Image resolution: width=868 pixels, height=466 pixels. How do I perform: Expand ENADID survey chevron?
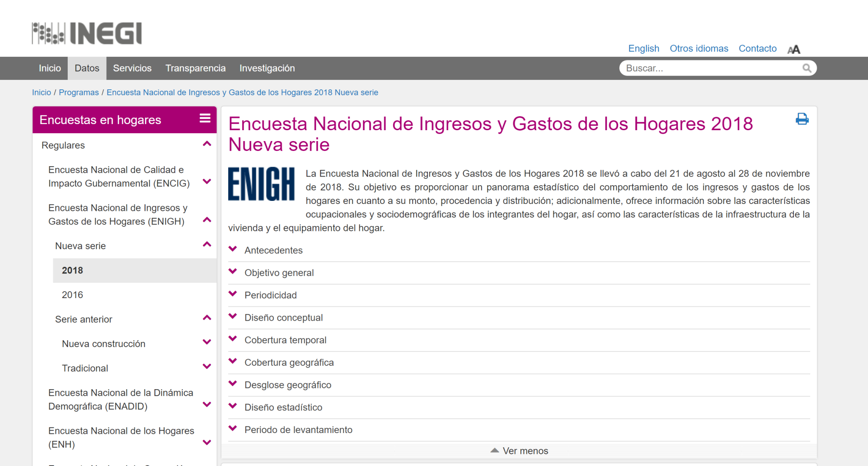coord(207,404)
